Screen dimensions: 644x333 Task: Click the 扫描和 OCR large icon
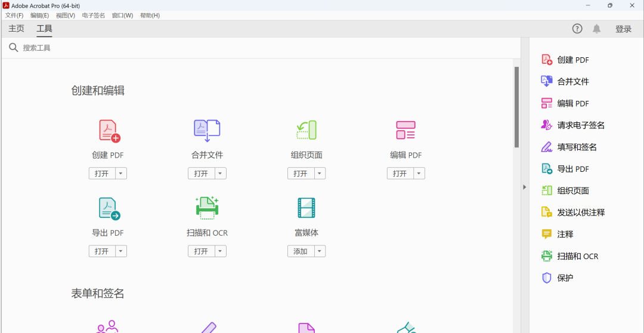207,207
